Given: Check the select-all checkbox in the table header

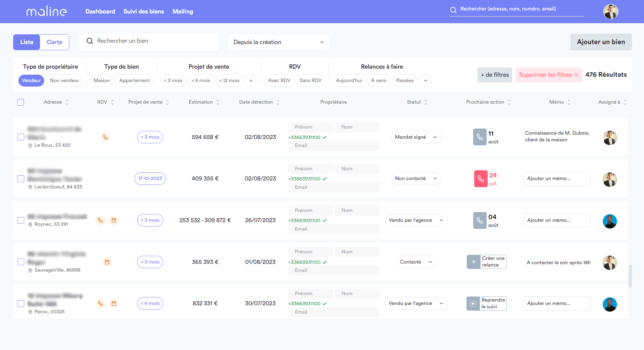Looking at the screenshot, I should [x=21, y=102].
